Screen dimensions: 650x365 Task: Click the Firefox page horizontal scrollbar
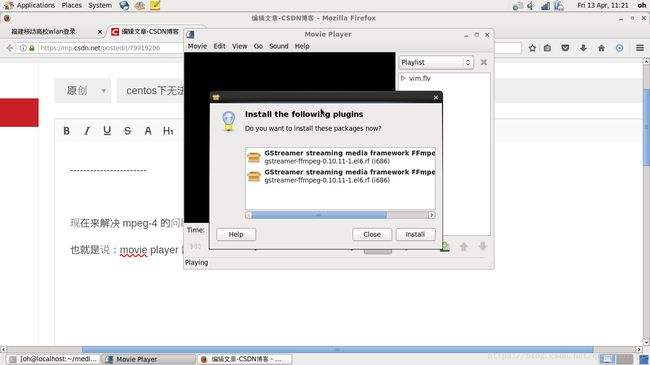(337, 350)
